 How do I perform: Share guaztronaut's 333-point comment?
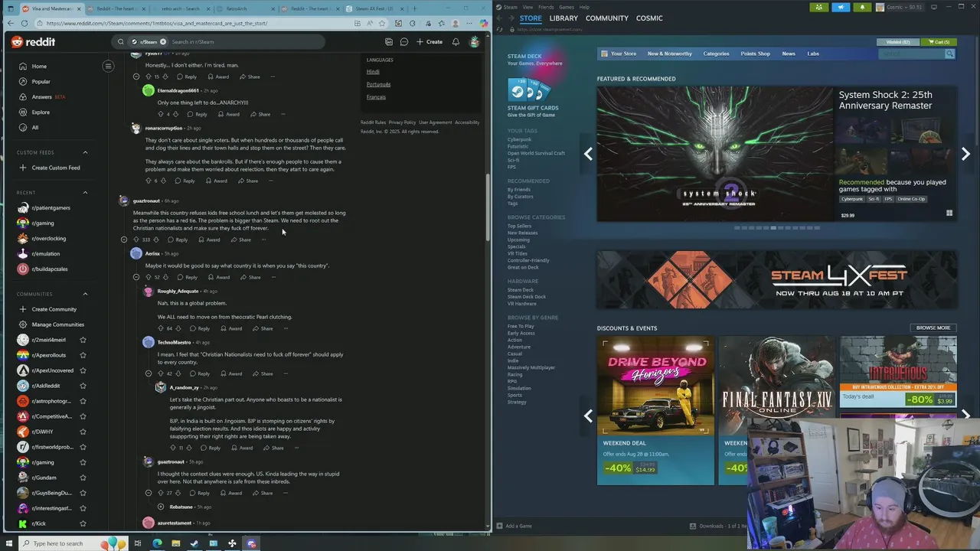(241, 240)
